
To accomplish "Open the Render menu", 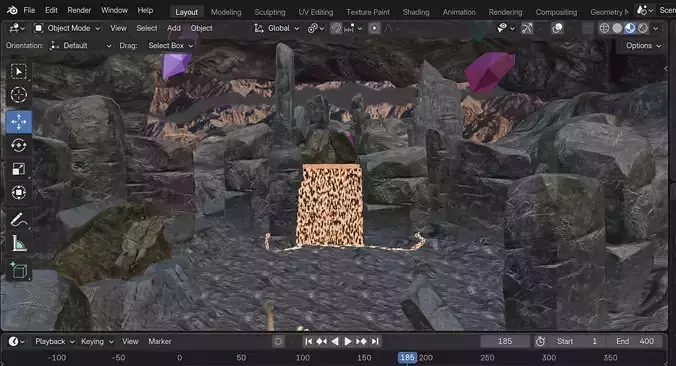I will 79,10.
